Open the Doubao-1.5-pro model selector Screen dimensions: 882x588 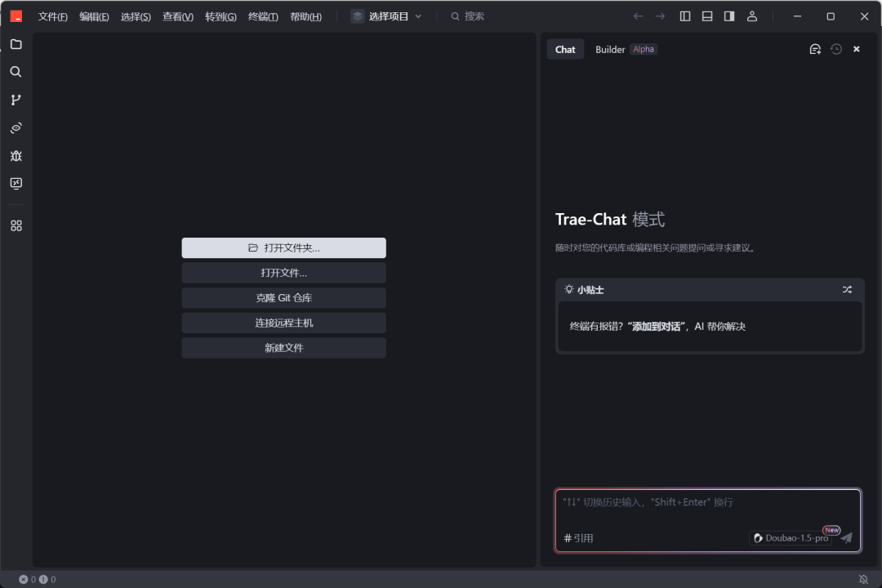tap(791, 537)
